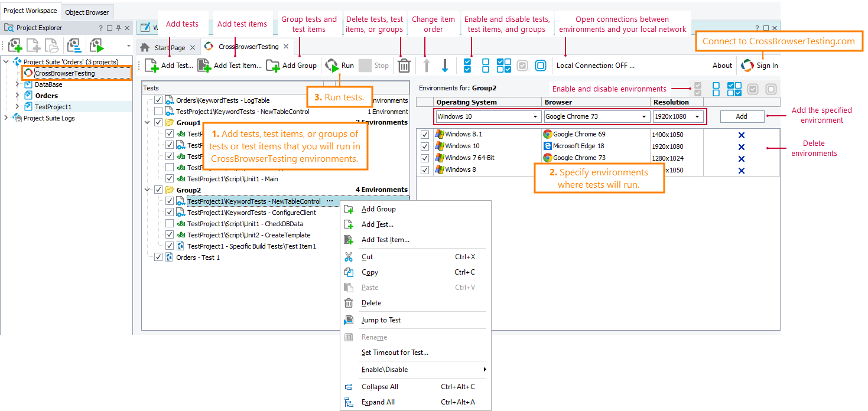Switch to the Object Browser tab
868x411 pixels.
pos(87,12)
